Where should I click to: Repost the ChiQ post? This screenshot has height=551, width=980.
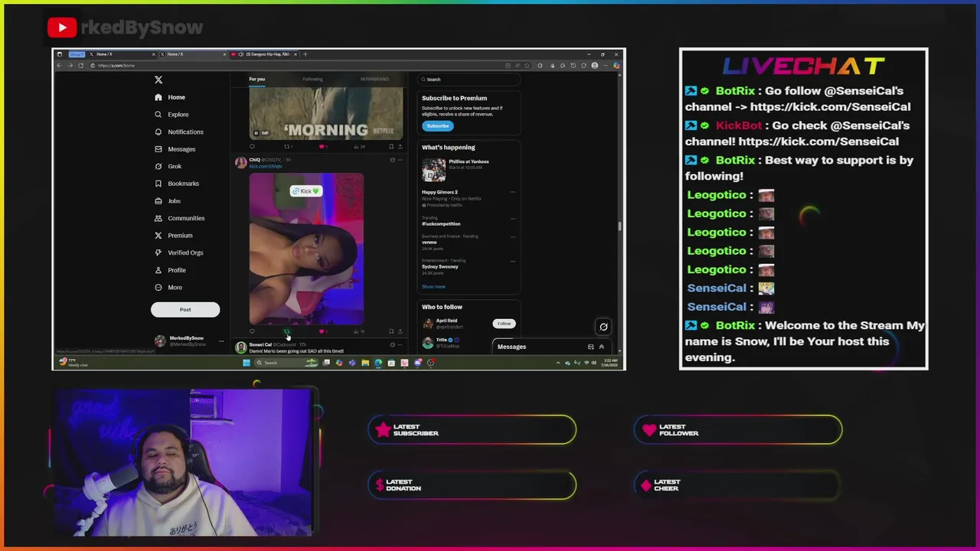(287, 331)
